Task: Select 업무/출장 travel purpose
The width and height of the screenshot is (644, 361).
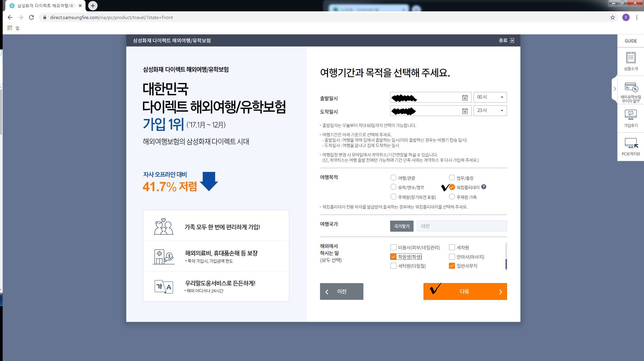Action: pyautogui.click(x=452, y=177)
